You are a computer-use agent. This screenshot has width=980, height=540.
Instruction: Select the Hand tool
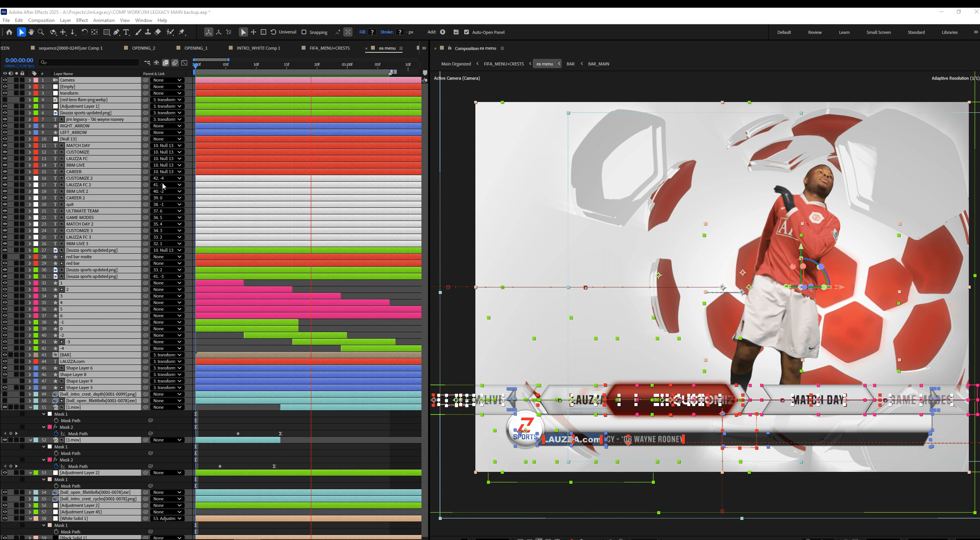coord(31,32)
